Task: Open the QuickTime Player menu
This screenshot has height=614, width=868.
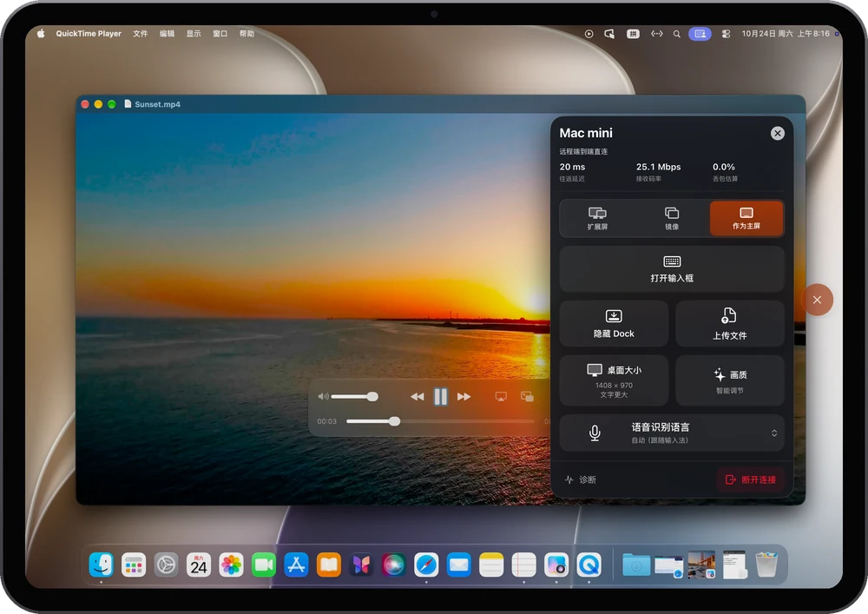Action: click(x=89, y=33)
